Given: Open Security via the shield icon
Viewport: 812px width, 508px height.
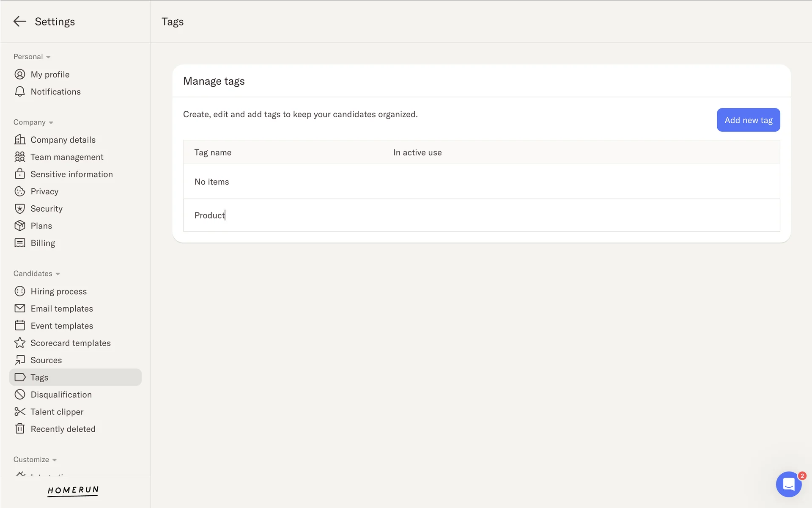Looking at the screenshot, I should 19,209.
